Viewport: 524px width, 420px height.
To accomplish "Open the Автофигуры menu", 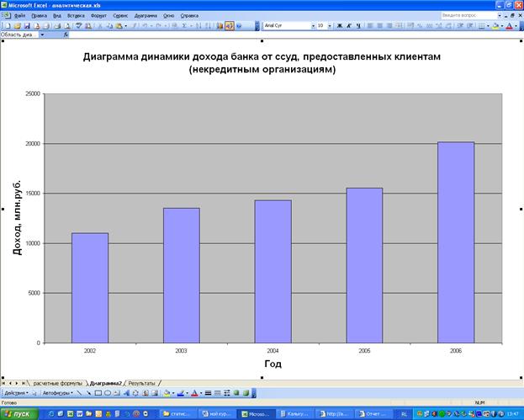I will 58,393.
